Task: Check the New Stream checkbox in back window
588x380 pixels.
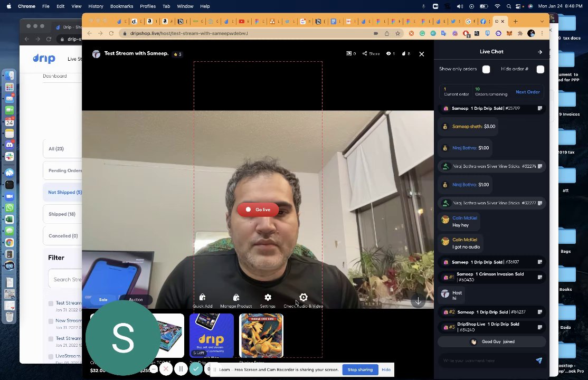Action: point(51,321)
